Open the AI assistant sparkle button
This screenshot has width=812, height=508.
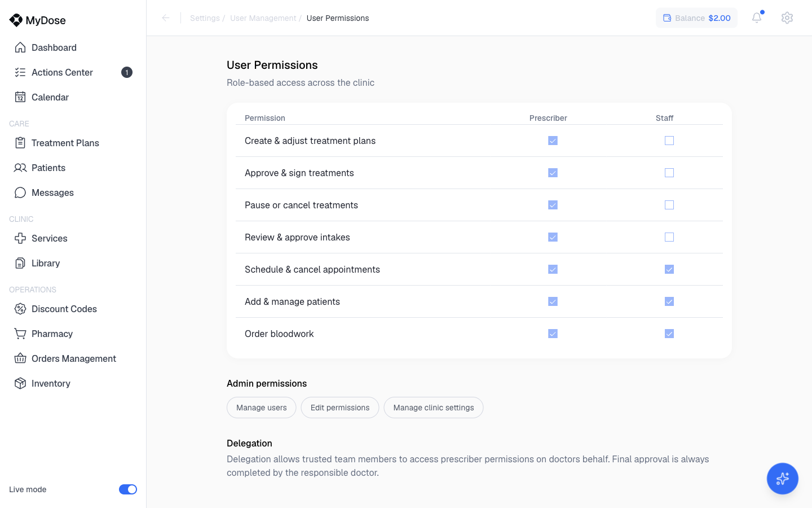(783, 479)
